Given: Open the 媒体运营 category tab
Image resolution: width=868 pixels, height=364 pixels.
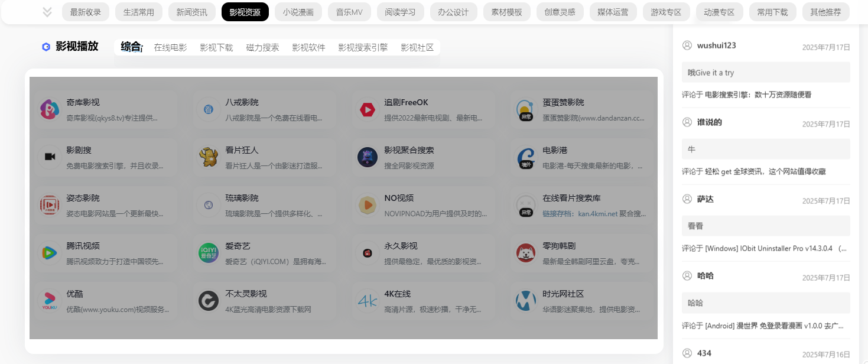Looking at the screenshot, I should pos(613,12).
